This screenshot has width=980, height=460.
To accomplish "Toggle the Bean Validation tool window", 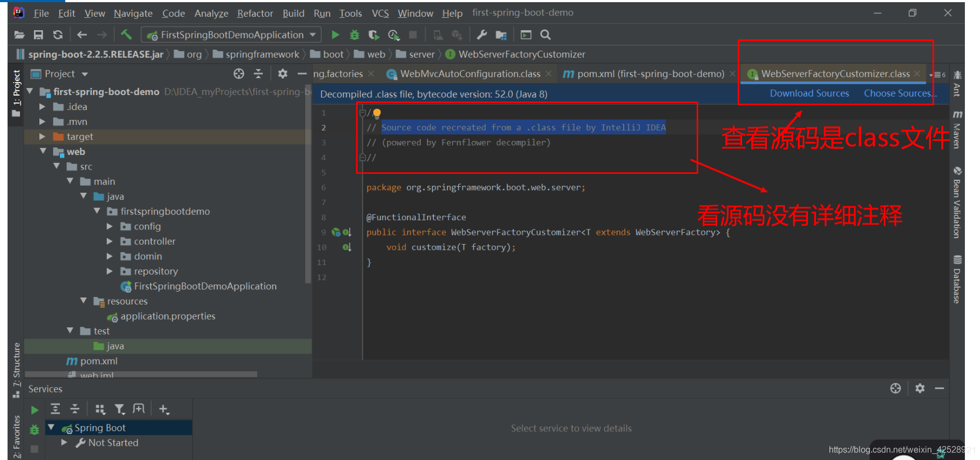I will (957, 202).
